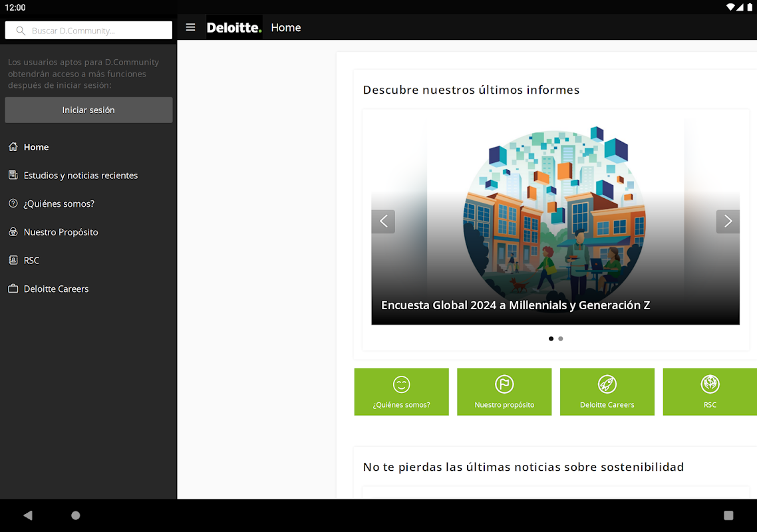Select the first carousel pagination dot

coord(551,338)
